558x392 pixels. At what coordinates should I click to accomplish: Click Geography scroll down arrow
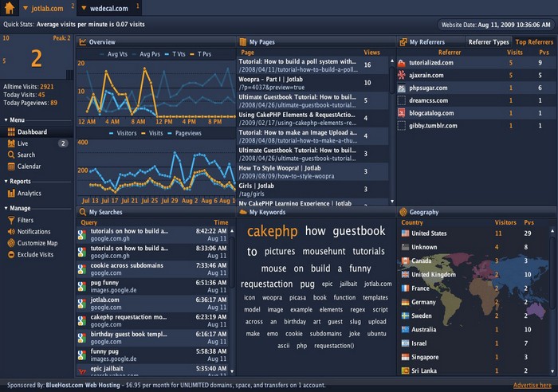(x=552, y=371)
